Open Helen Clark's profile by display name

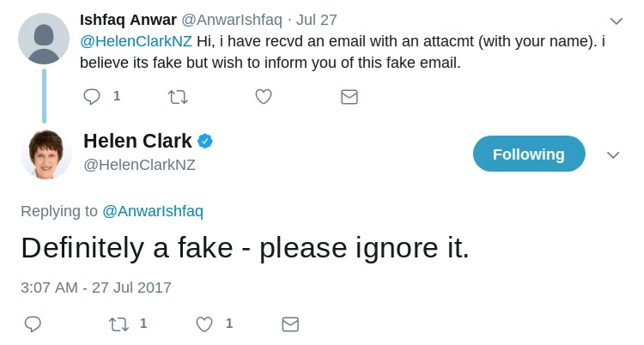click(x=137, y=141)
